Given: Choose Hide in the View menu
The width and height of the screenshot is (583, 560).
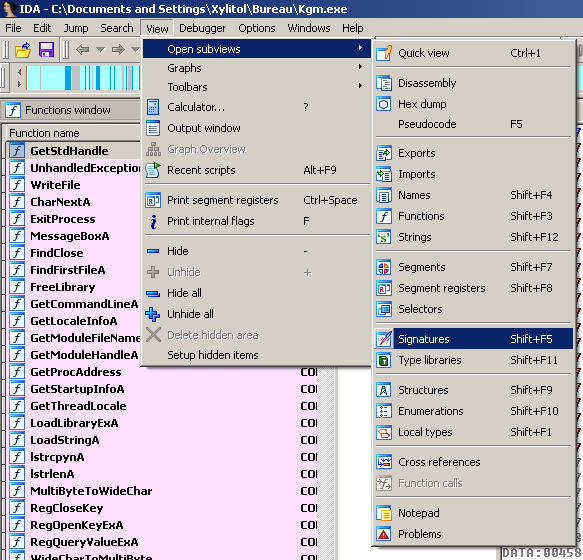Looking at the screenshot, I should [x=257, y=251].
